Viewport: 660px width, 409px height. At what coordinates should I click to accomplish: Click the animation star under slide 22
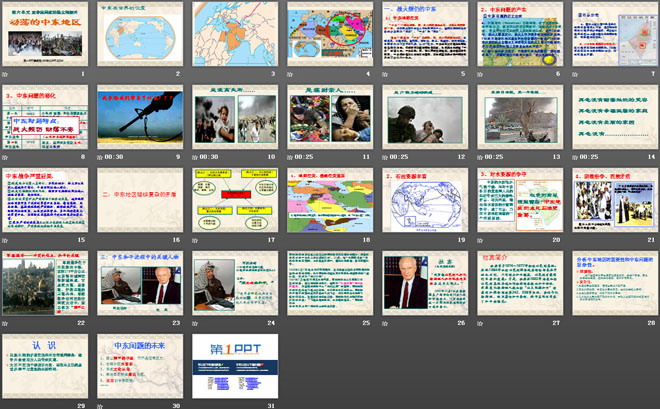point(5,323)
